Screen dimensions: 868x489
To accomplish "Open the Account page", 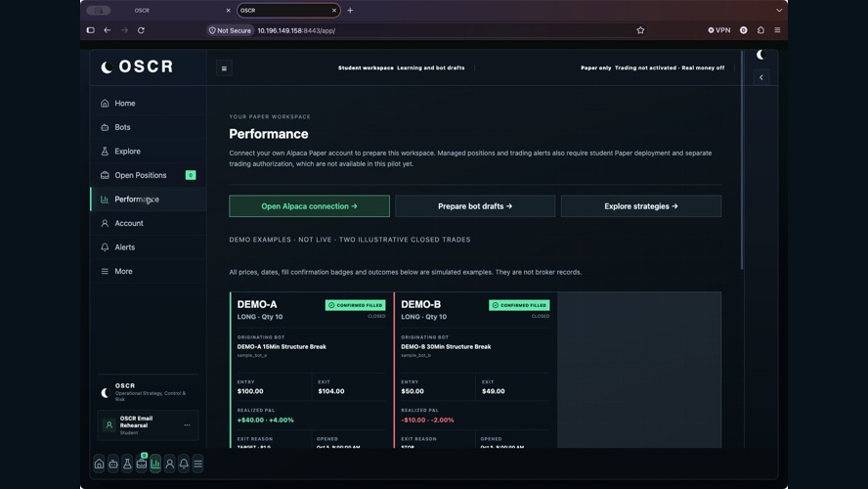I will pyautogui.click(x=148, y=223).
